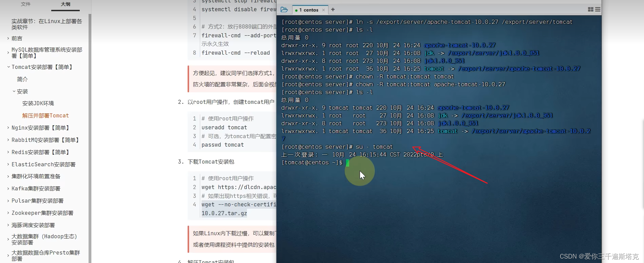644x263 pixels.
Task: Jump to 安装JDK环境 outline entry
Action: click(38, 103)
